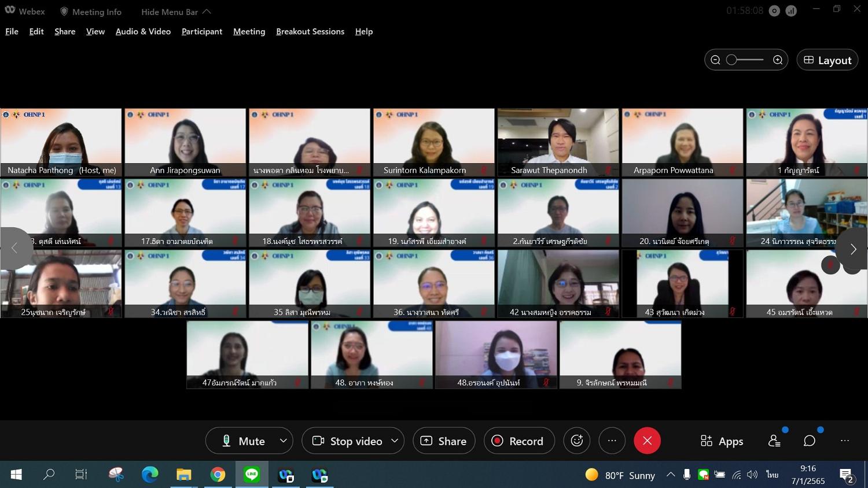The image size is (868, 488).
Task: Click the Webex logo in the title bar
Action: click(x=10, y=10)
